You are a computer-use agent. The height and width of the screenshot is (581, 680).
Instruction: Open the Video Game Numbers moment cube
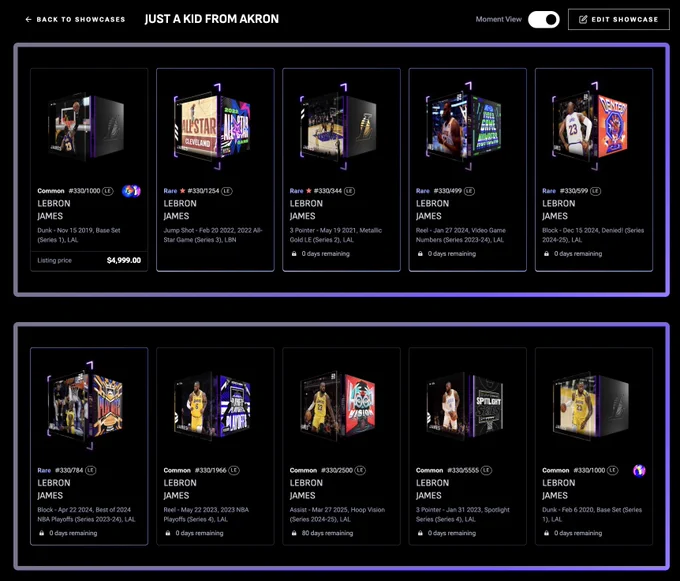(x=464, y=126)
